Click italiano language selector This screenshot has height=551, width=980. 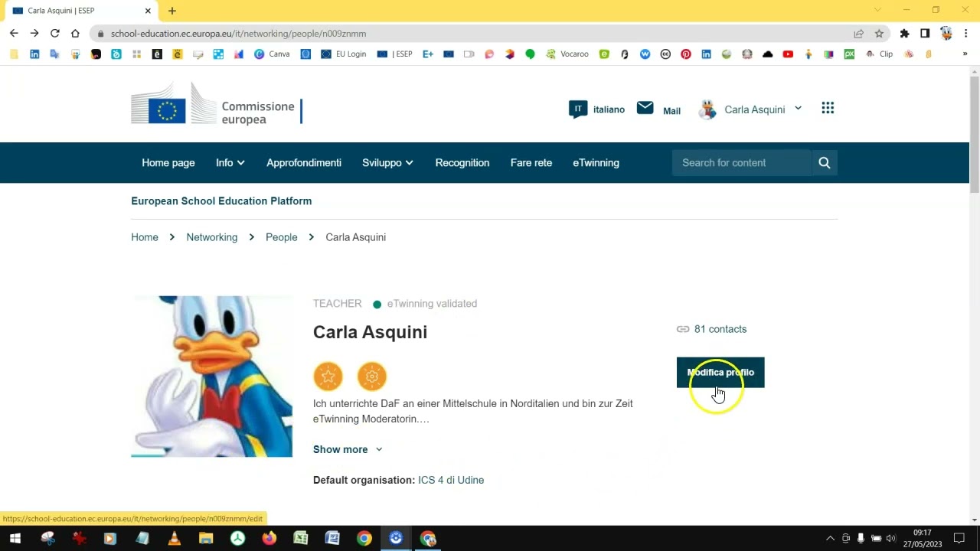[609, 109]
